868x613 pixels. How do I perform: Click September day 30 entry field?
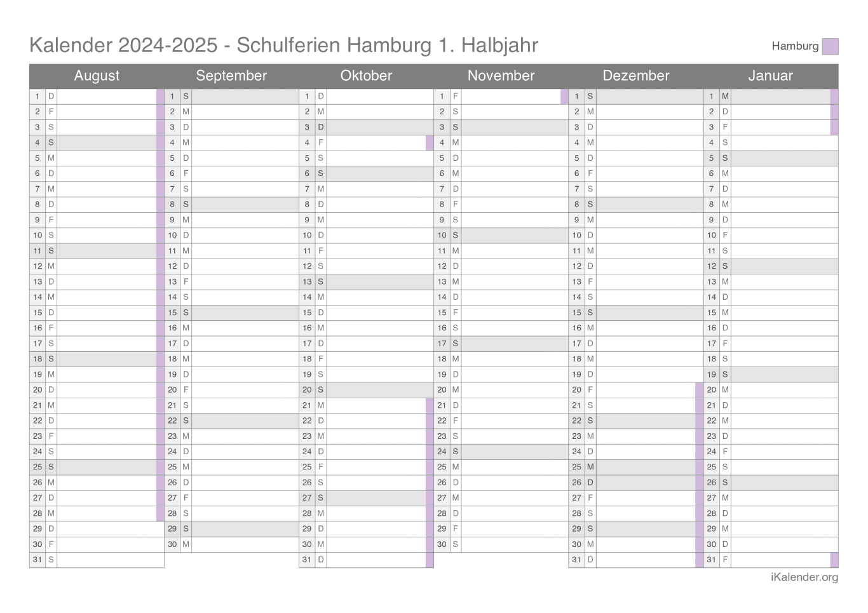(x=245, y=544)
